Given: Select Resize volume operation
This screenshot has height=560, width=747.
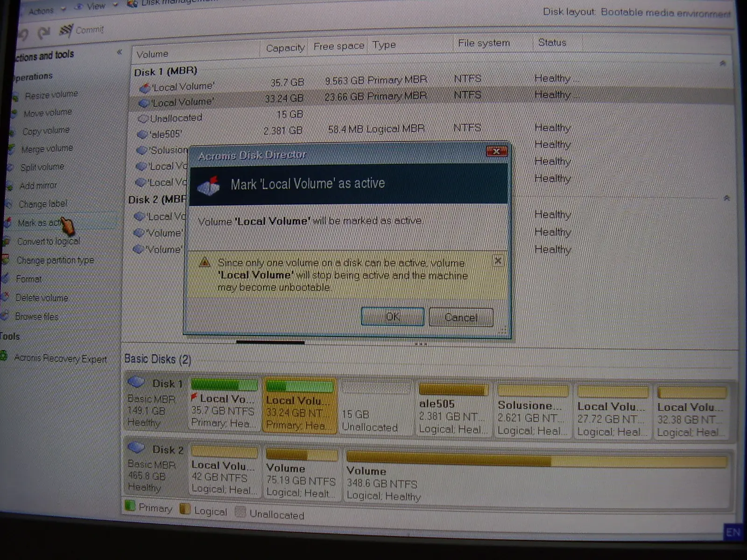Looking at the screenshot, I should (51, 95).
